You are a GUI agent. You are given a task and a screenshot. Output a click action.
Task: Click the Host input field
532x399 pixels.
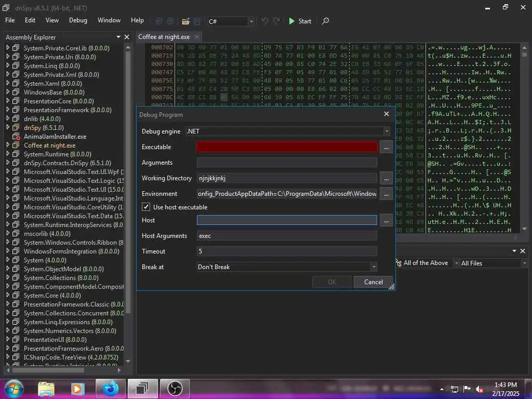click(287, 220)
